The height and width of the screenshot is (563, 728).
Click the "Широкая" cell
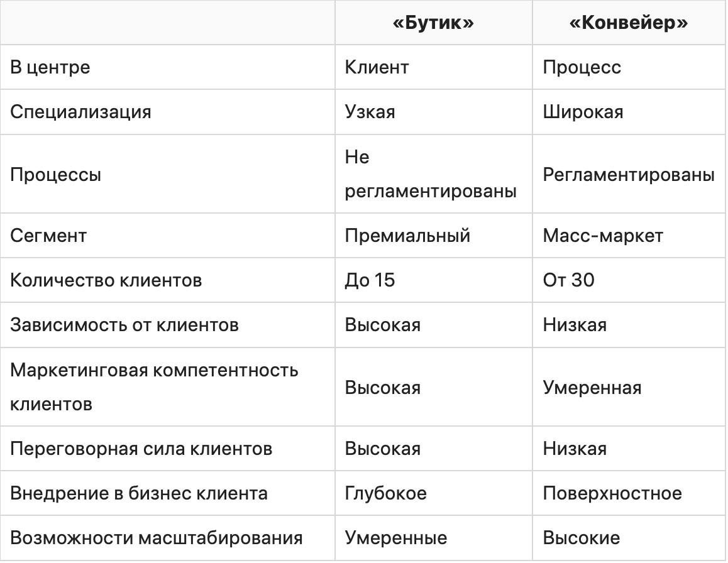583,112
